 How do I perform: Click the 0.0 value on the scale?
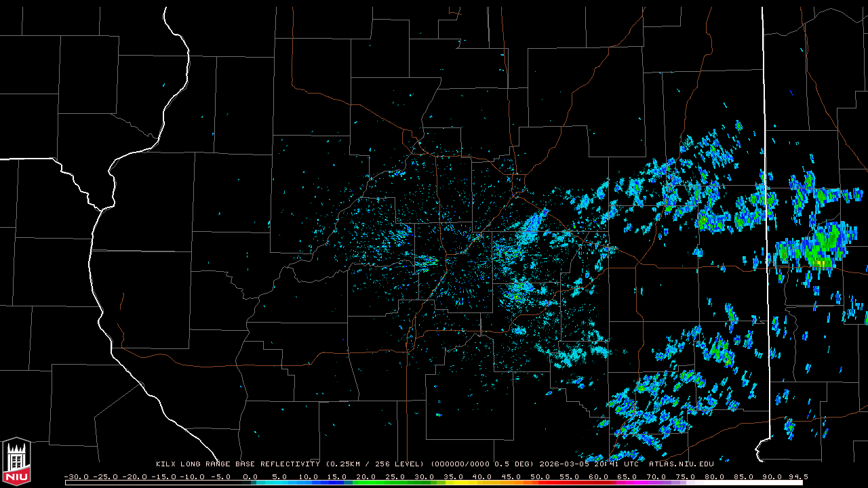[250, 476]
